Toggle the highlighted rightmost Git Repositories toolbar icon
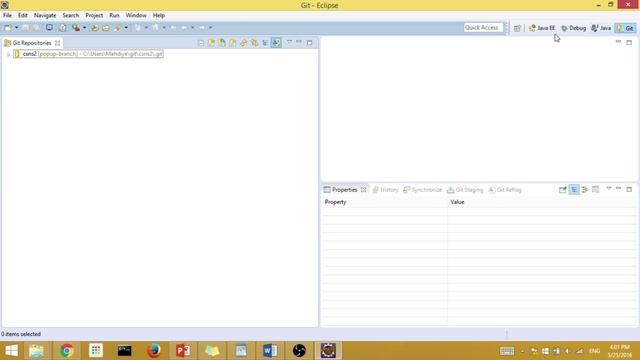This screenshot has width=640, height=360. pyautogui.click(x=276, y=42)
